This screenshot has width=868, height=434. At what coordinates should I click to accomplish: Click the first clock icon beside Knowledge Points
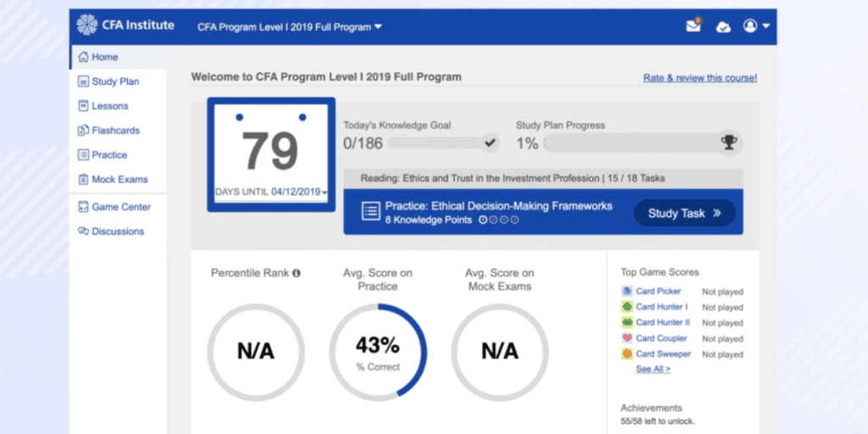(x=482, y=220)
